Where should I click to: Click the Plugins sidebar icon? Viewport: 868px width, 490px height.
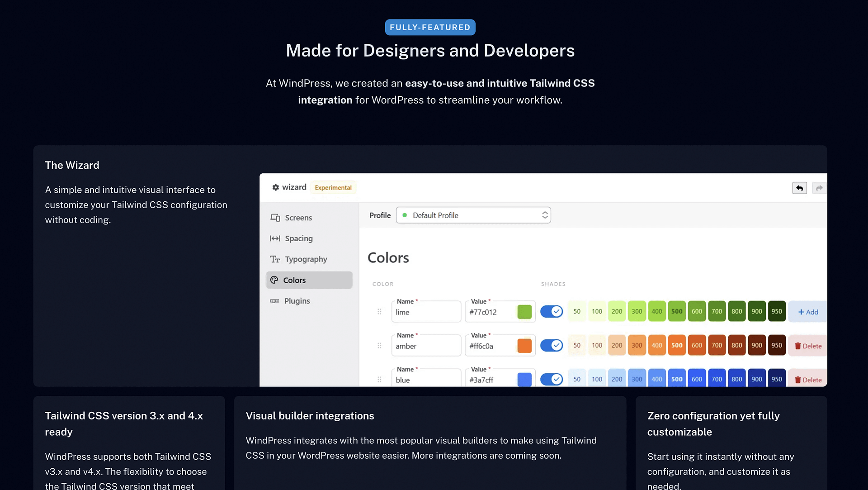coord(274,301)
